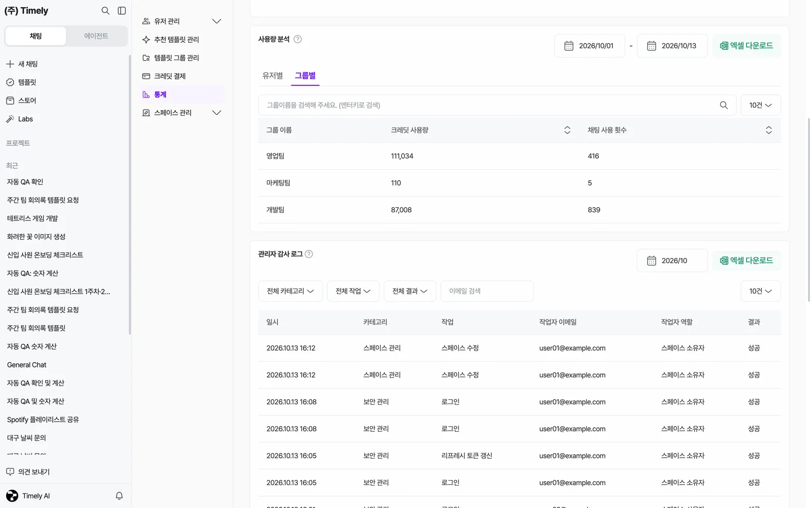812x508 pixels.
Task: Collapse the sidebar with the panel icon
Action: coord(122,11)
